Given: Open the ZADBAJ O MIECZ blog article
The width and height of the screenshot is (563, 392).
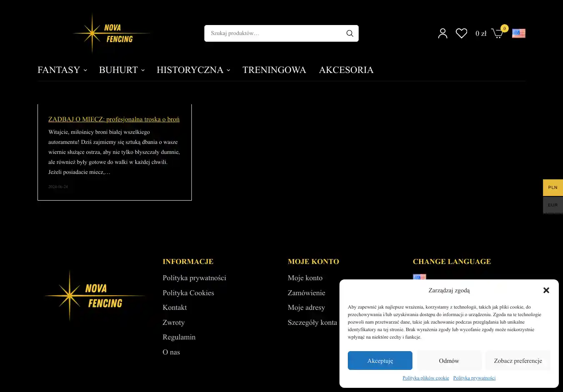Looking at the screenshot, I should (114, 119).
